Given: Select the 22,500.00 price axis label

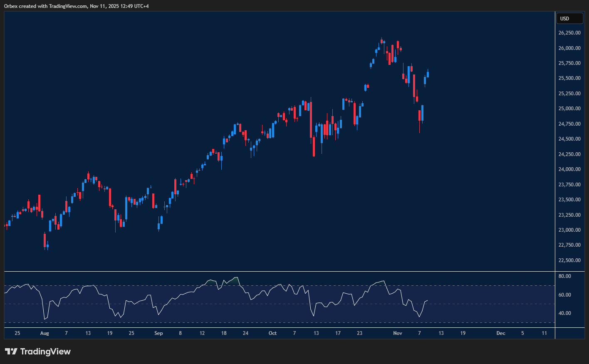Looking at the screenshot, I should point(569,260).
